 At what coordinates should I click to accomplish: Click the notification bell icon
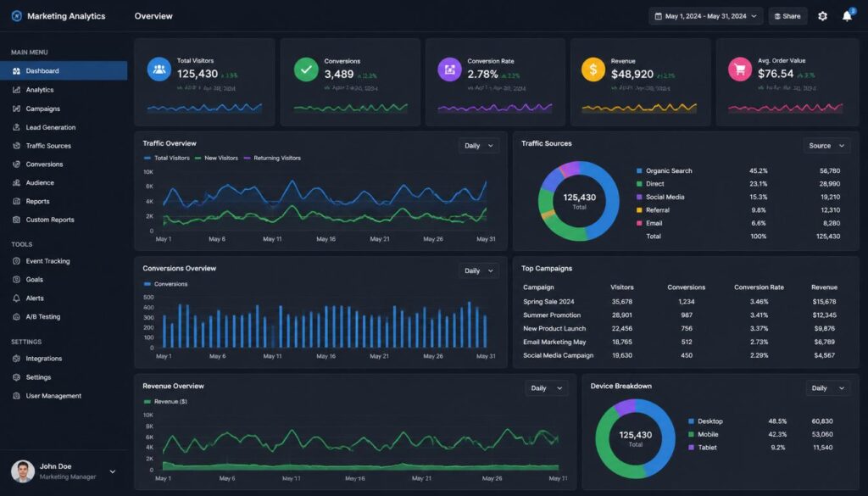(847, 16)
